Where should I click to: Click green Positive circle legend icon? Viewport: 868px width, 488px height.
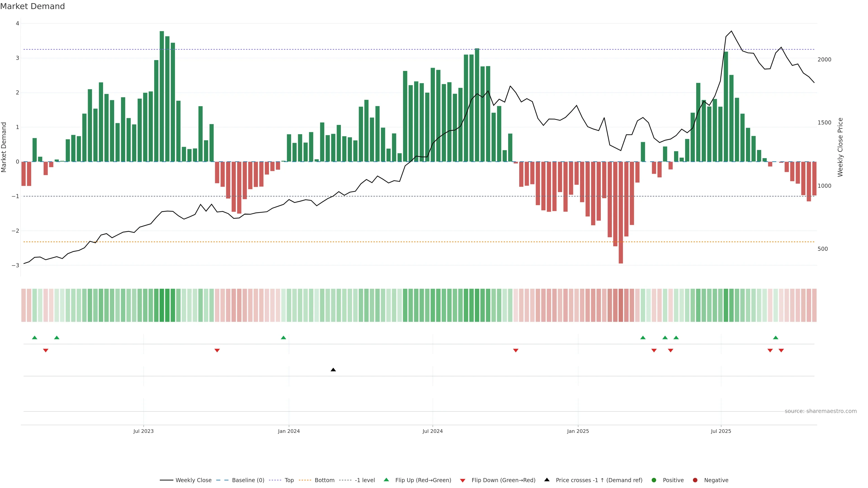pyautogui.click(x=654, y=480)
